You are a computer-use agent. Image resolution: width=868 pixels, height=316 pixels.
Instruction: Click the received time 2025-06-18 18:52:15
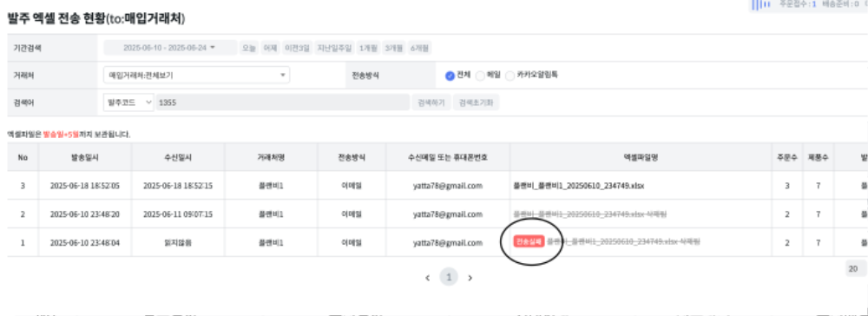click(178, 186)
